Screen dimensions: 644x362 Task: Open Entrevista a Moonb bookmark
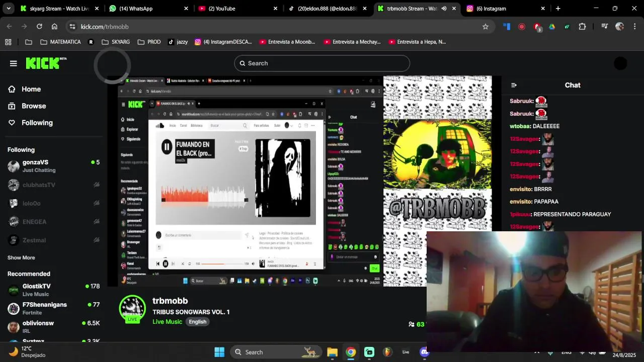pos(287,42)
